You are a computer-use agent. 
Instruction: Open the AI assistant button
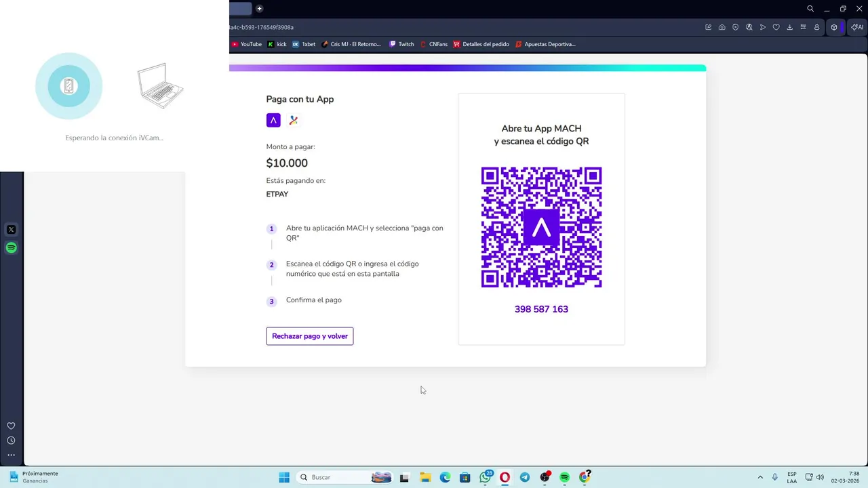pyautogui.click(x=857, y=27)
